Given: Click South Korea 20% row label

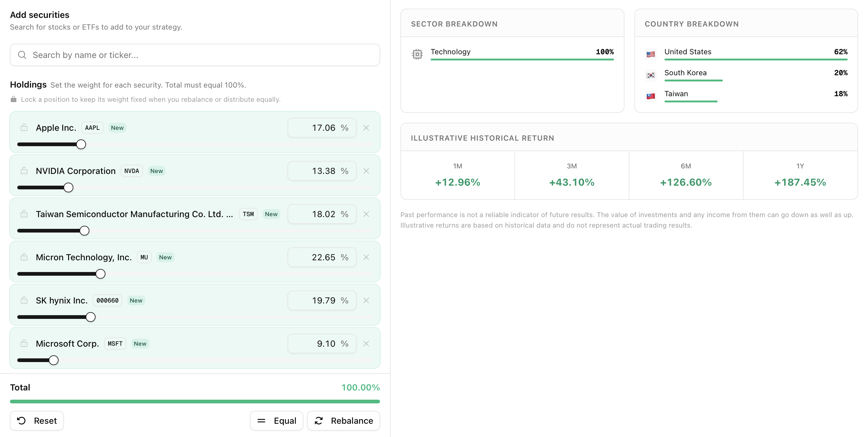Looking at the screenshot, I should click(686, 72).
